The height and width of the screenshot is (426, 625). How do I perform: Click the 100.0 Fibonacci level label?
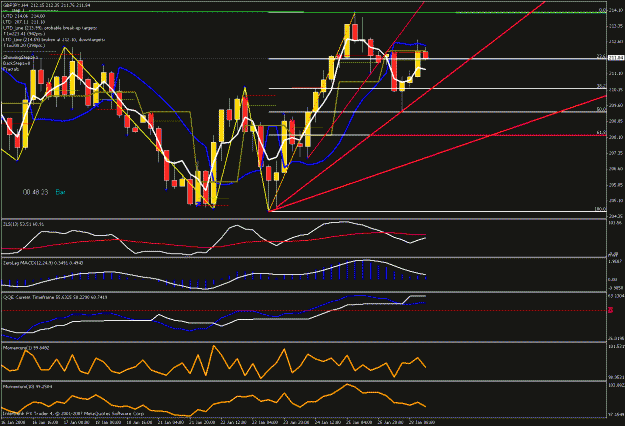click(x=601, y=209)
